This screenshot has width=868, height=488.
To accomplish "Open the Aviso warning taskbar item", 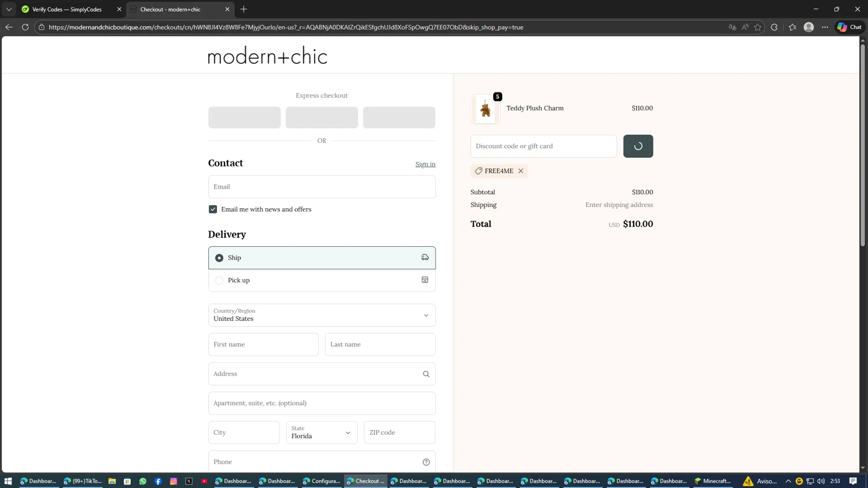I will 760,481.
